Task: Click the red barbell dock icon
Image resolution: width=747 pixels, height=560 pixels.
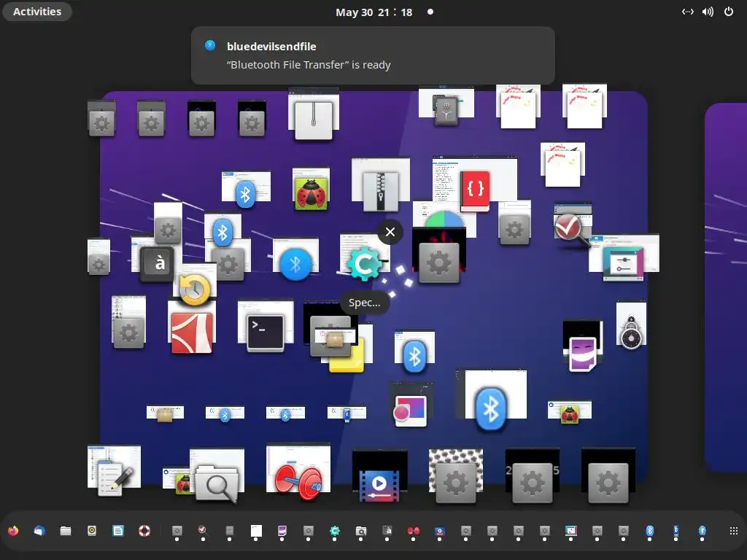Action: (414, 531)
